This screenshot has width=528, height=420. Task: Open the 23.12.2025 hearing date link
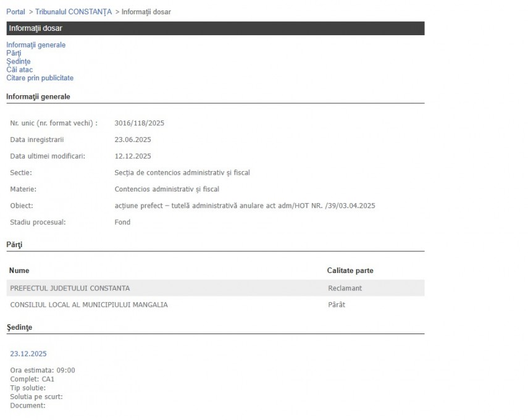click(28, 354)
